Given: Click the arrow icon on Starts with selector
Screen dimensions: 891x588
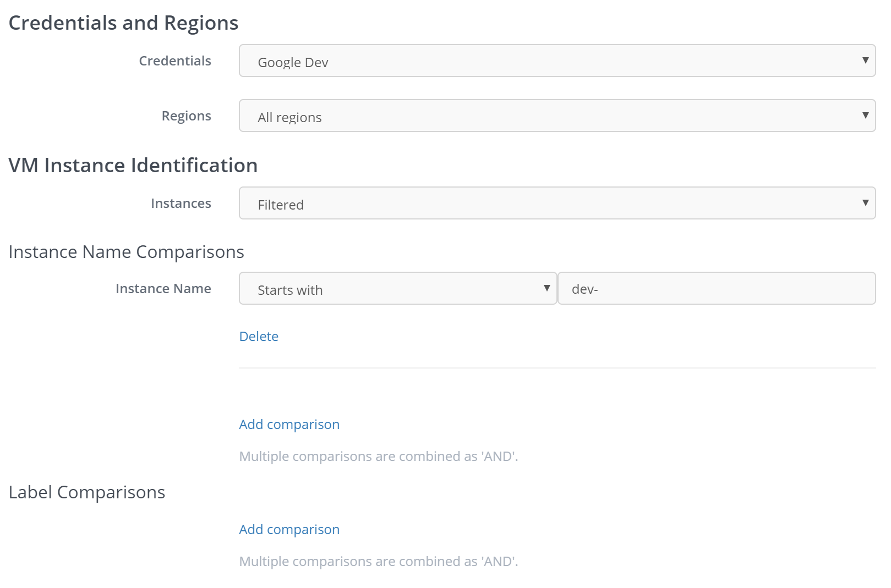Looking at the screenshot, I should point(546,288).
